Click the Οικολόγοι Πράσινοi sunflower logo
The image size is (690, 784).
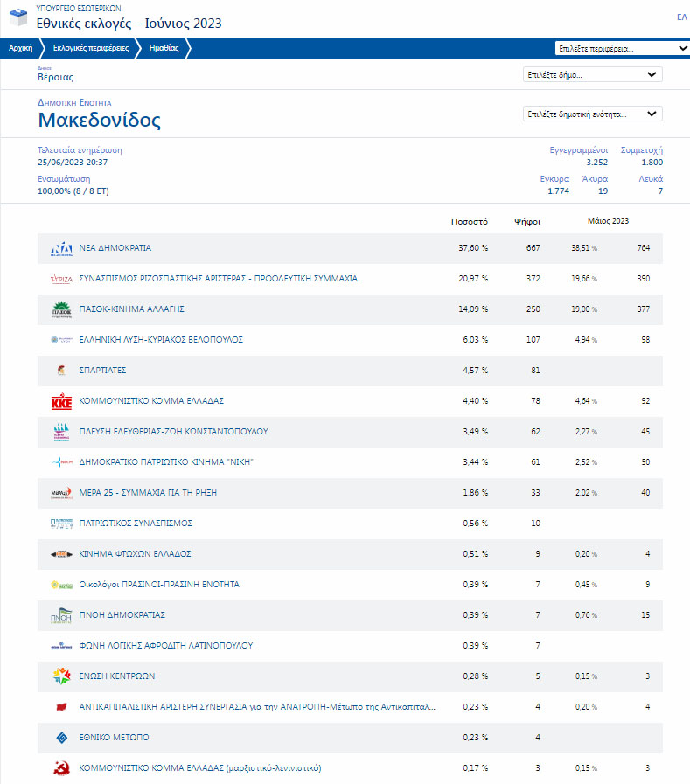61,585
